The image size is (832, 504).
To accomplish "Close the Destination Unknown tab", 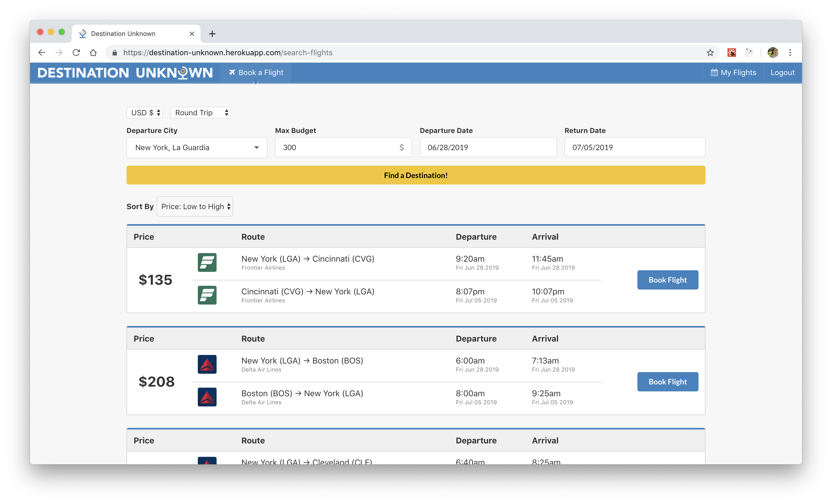I will (192, 34).
